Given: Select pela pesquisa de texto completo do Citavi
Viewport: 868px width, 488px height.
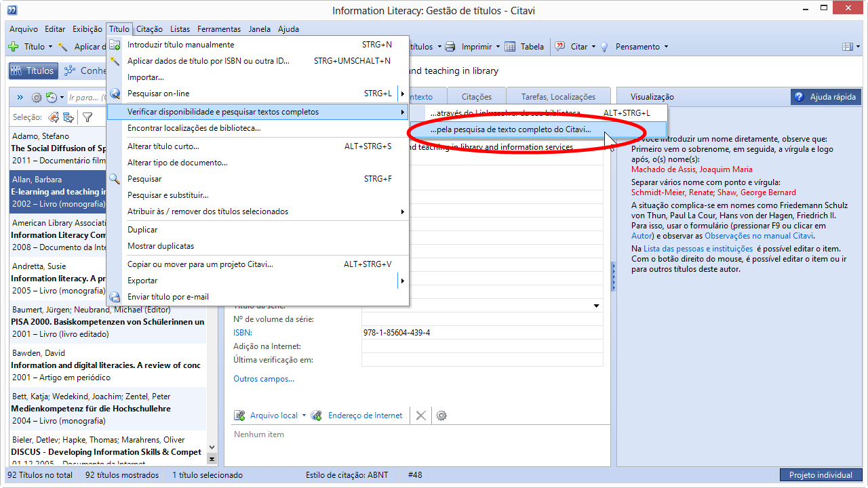Looking at the screenshot, I should (x=538, y=129).
